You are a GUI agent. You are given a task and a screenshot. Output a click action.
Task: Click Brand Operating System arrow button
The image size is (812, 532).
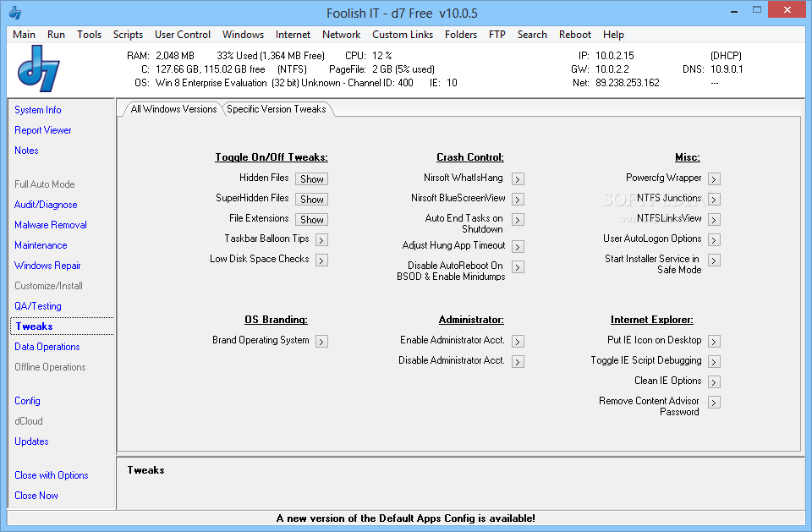[x=321, y=342]
